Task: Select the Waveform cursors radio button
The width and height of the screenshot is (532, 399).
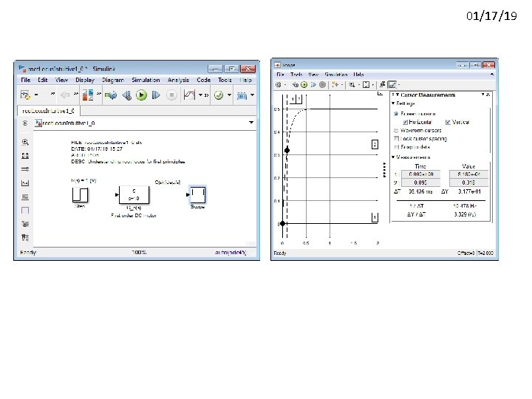Action: 395,131
